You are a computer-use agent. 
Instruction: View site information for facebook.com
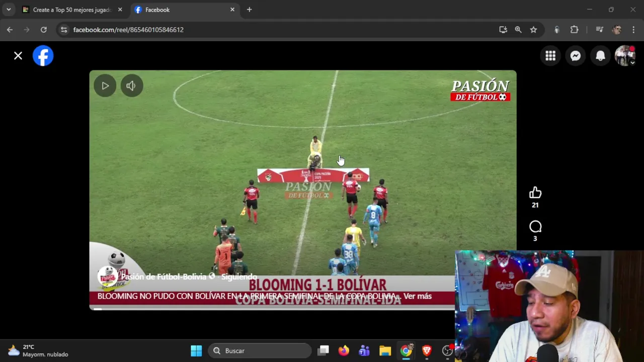click(x=63, y=30)
